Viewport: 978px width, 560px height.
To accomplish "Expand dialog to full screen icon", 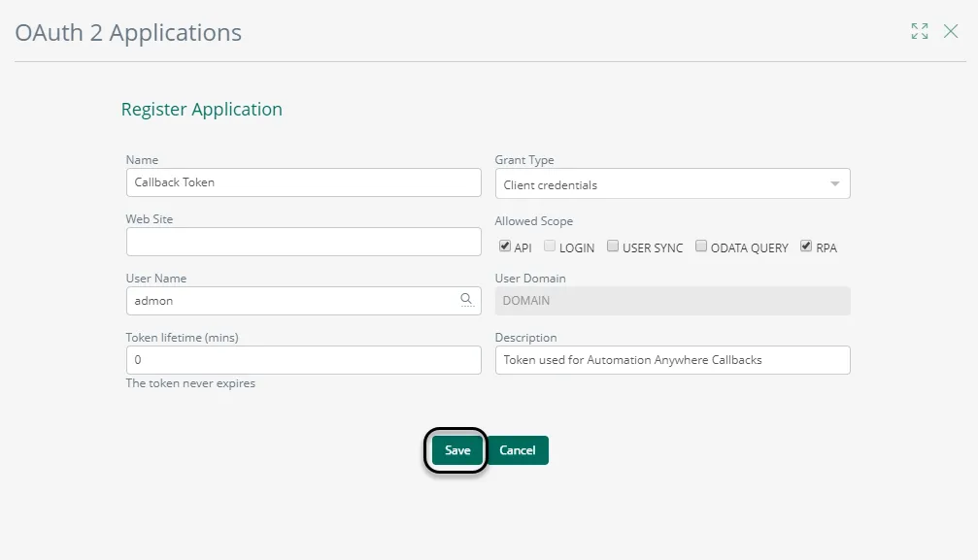I will point(920,31).
